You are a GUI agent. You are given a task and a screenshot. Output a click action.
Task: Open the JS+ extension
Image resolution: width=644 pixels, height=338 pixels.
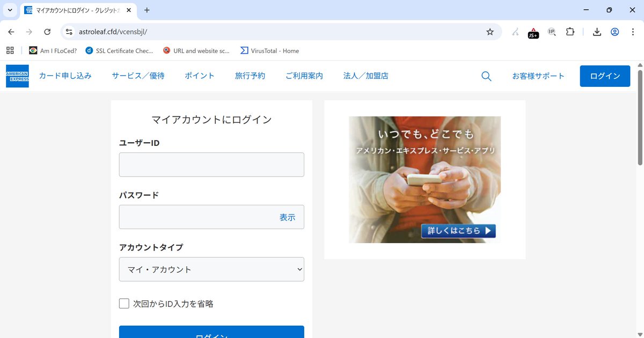[x=533, y=32]
